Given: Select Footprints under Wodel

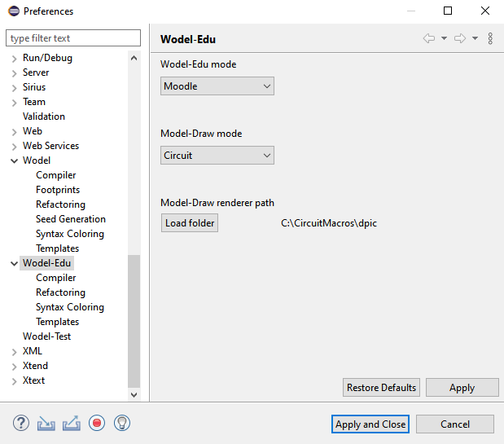Looking at the screenshot, I should tap(58, 190).
